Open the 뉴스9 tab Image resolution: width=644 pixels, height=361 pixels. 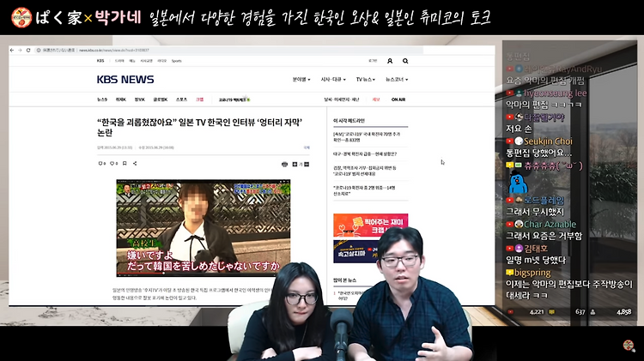pyautogui.click(x=102, y=99)
